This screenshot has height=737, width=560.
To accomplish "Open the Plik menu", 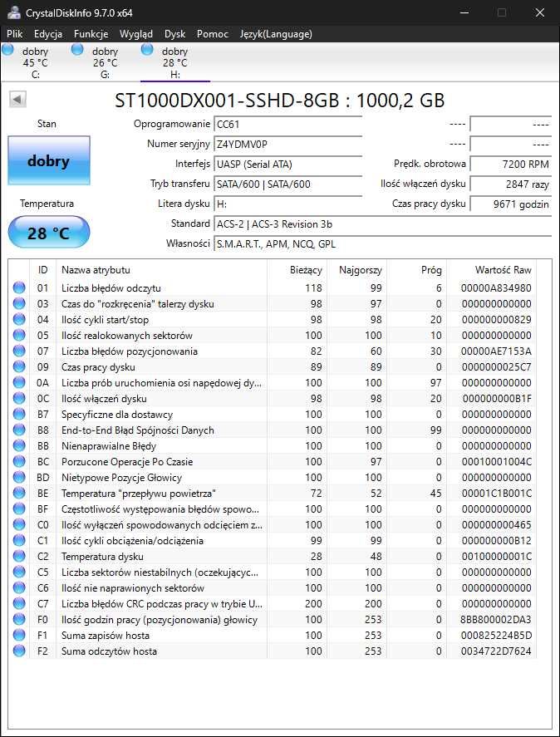I will coord(15,34).
